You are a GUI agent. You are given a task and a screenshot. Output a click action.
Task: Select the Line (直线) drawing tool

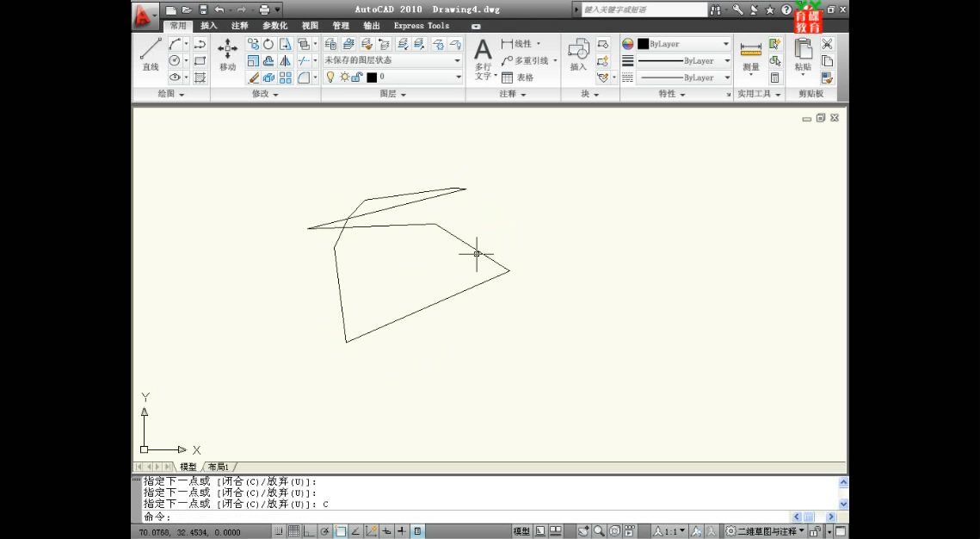(150, 54)
